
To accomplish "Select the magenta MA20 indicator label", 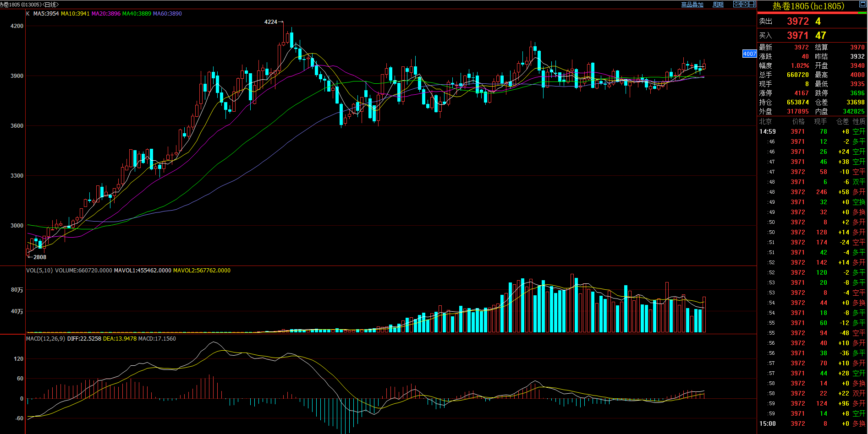I will click(x=106, y=14).
